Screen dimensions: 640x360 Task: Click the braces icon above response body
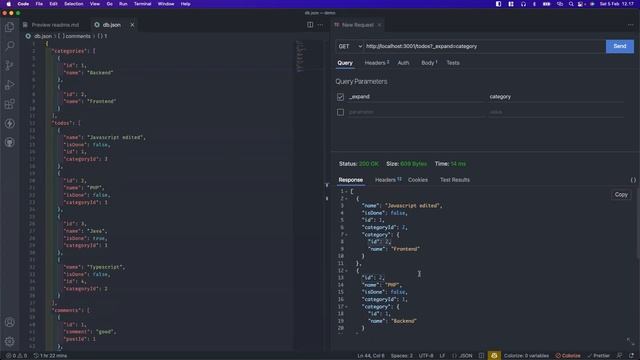click(633, 180)
